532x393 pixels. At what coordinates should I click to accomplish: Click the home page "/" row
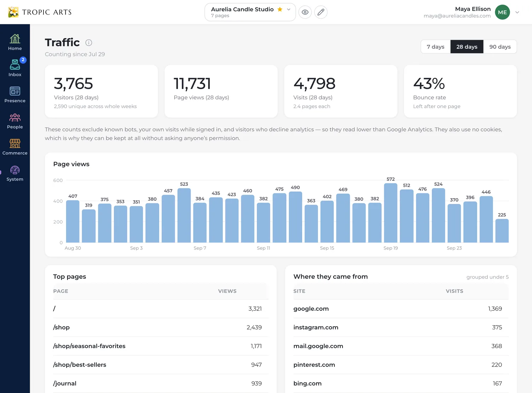tap(161, 309)
